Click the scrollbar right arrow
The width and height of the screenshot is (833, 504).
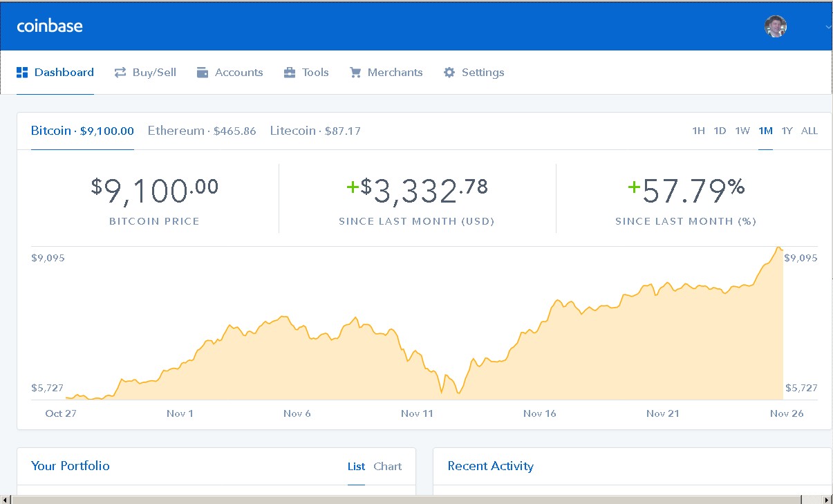pos(827,499)
